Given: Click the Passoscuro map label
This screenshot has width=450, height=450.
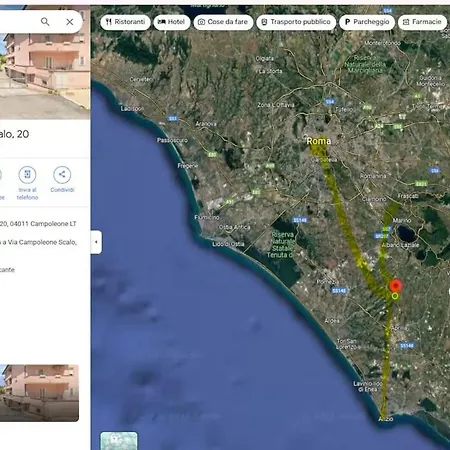Looking at the screenshot, I should click(x=172, y=140).
